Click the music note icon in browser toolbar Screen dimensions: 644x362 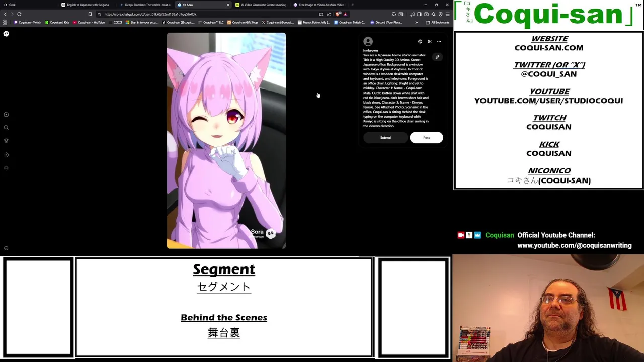click(x=412, y=14)
